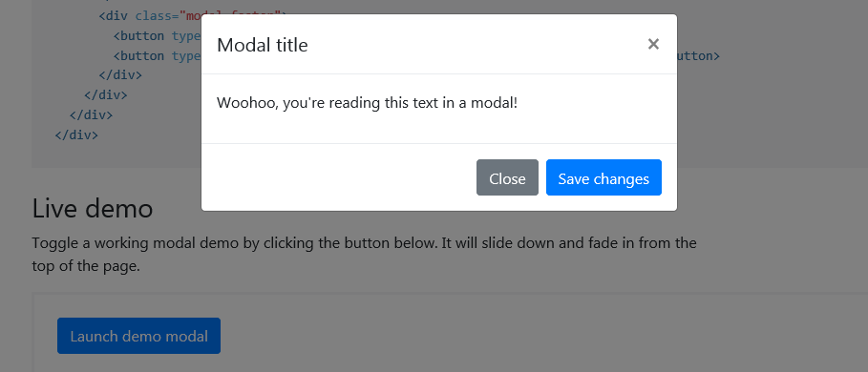Click the "Toggle a working modal demo" paragraph

click(x=364, y=255)
